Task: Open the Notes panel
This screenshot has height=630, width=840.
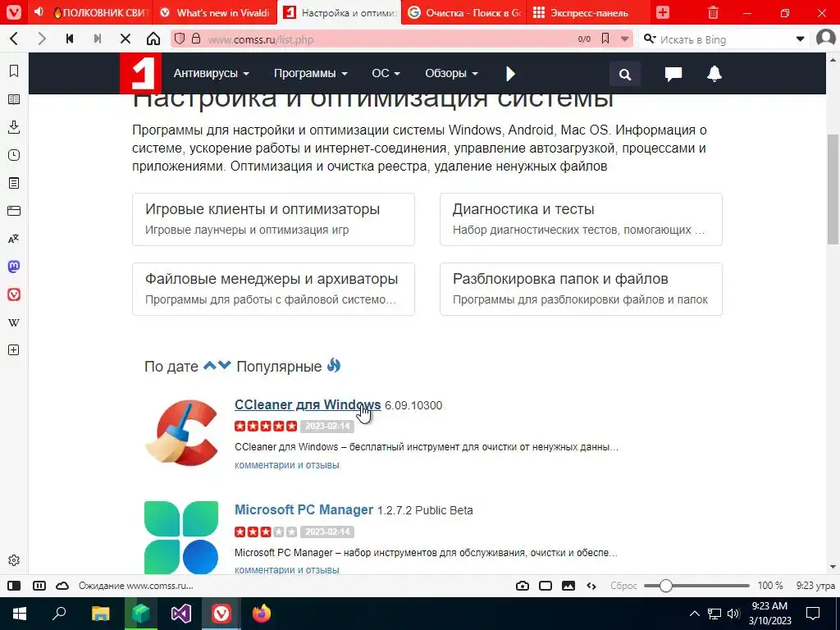Action: (14, 183)
